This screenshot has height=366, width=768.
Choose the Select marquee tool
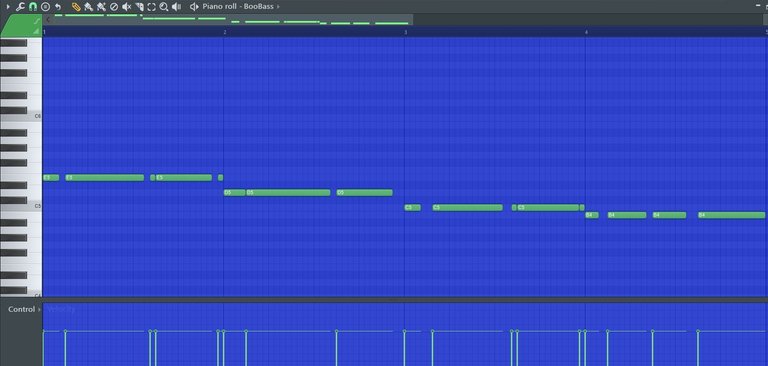pyautogui.click(x=151, y=7)
